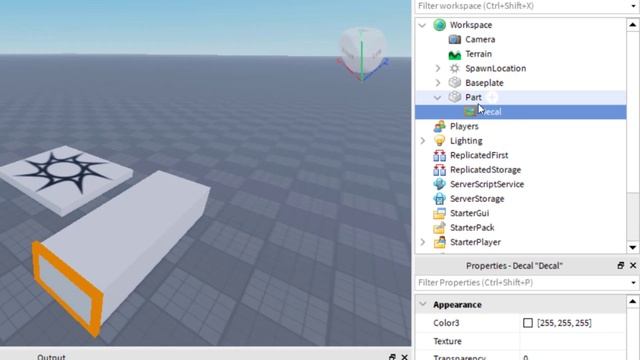Open the Filter workspace dropdown arrow
Screen dimensions: 640x360
(x=633, y=6)
